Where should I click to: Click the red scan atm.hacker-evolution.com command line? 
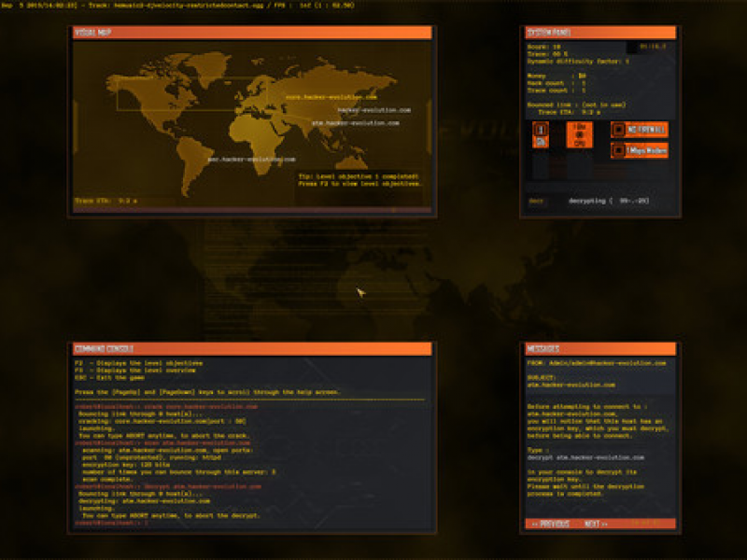tap(162, 442)
